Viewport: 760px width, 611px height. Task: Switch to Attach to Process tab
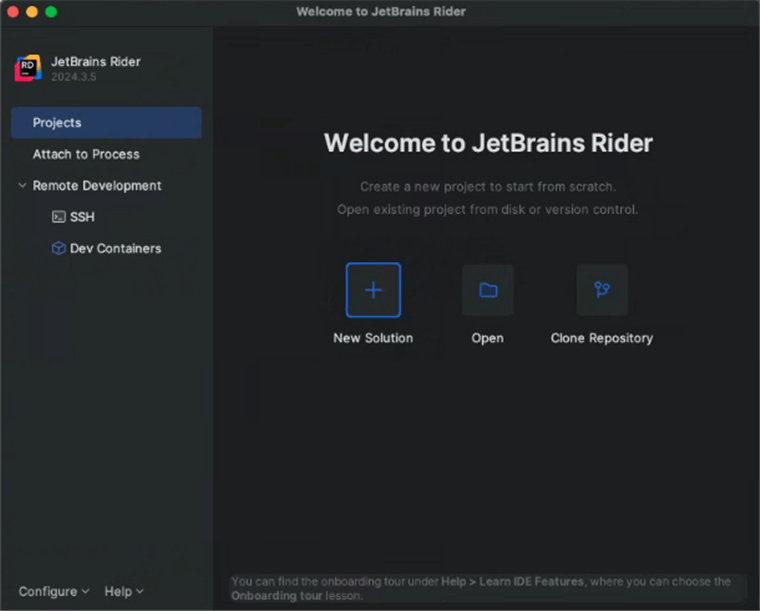tap(86, 154)
